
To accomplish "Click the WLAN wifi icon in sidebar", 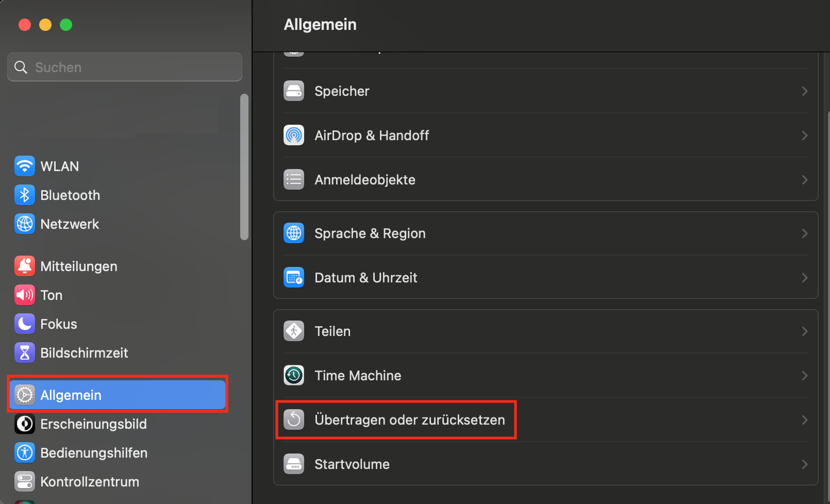I will tap(25, 166).
